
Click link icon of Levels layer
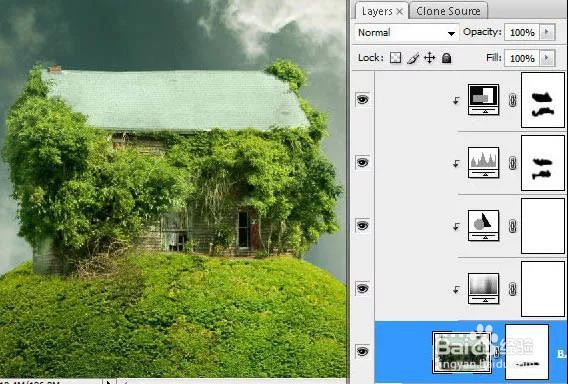tap(512, 163)
